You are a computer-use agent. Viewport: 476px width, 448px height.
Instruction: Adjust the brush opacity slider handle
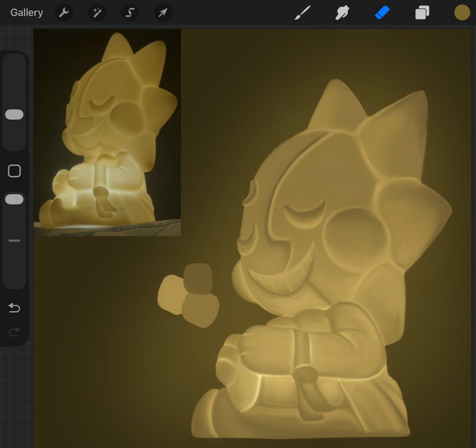14,199
